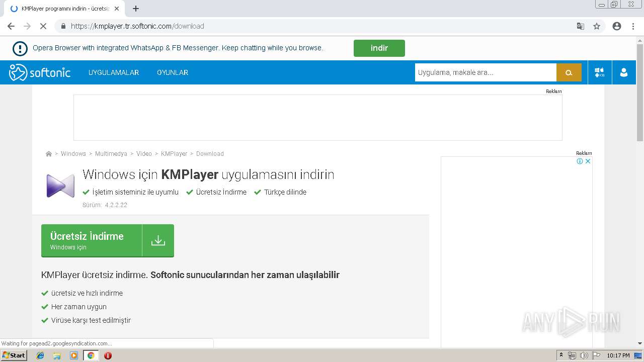Click the network icon in system tray
644x362 pixels.
tap(572, 355)
